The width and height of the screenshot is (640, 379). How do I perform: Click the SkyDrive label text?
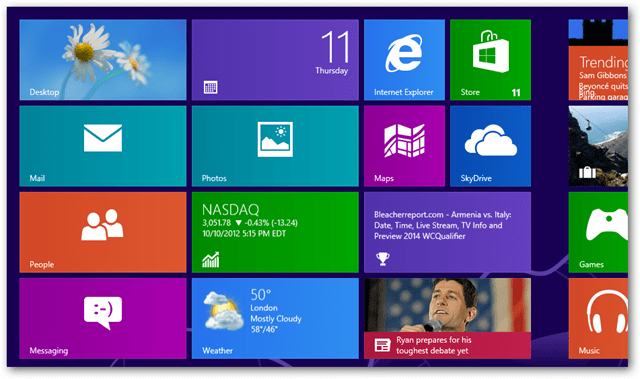[476, 178]
